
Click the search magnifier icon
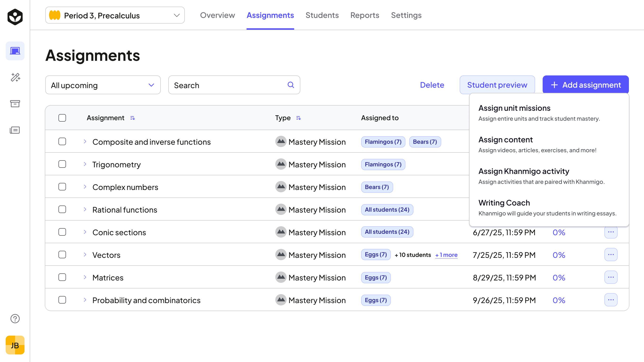(x=291, y=85)
